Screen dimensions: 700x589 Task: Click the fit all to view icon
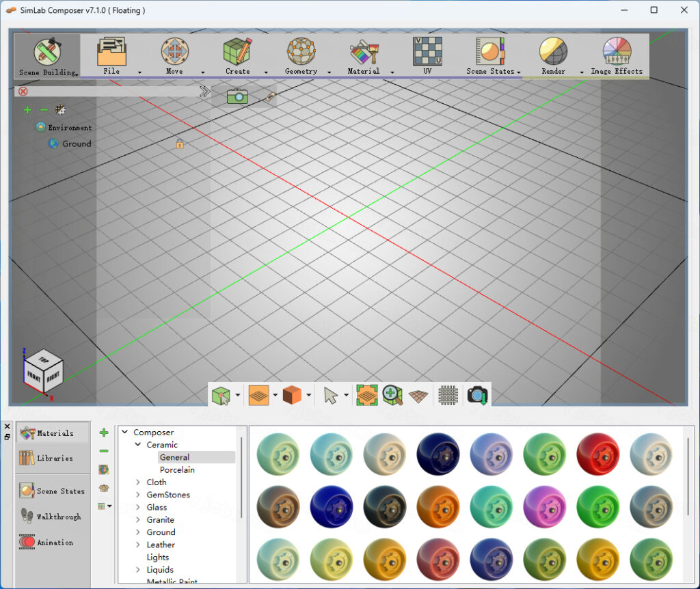pyautogui.click(x=367, y=396)
